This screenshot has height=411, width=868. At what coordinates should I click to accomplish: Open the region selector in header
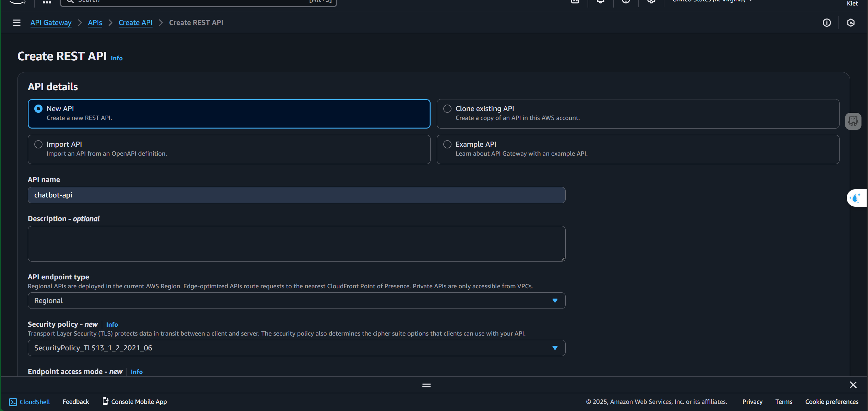pyautogui.click(x=711, y=1)
